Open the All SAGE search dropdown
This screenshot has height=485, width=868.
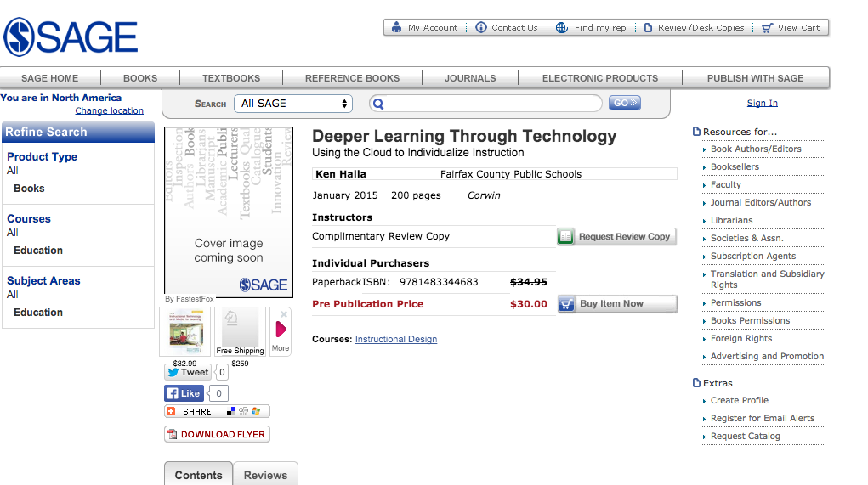[293, 104]
